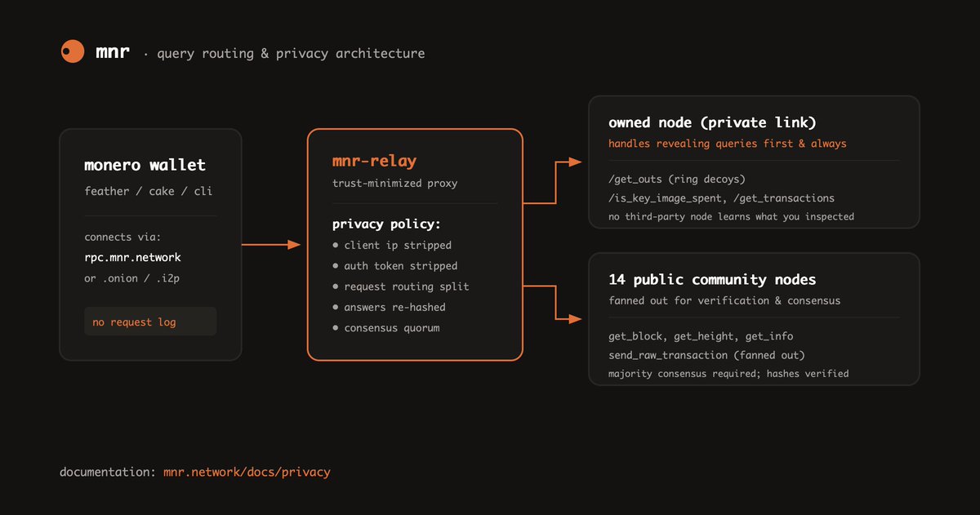Viewport: 980px width, 515px height.
Task: Click 'feather / cake / cli' text
Action: tap(149, 191)
